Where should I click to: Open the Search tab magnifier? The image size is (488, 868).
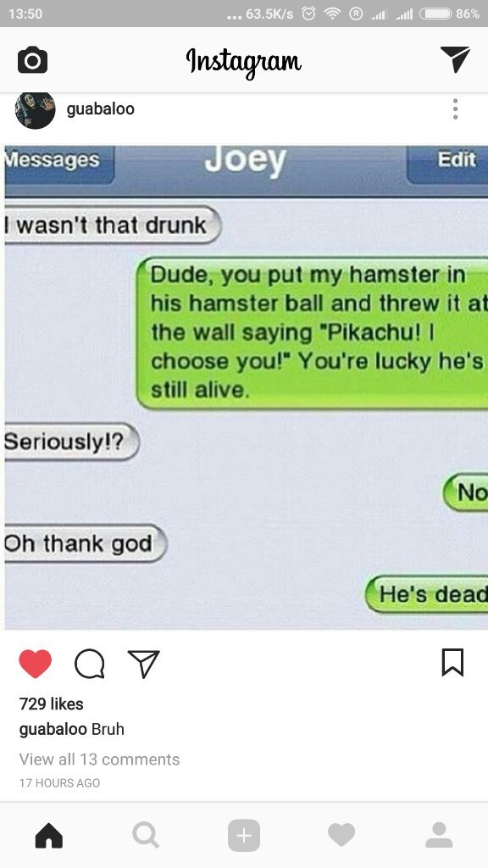(x=146, y=835)
